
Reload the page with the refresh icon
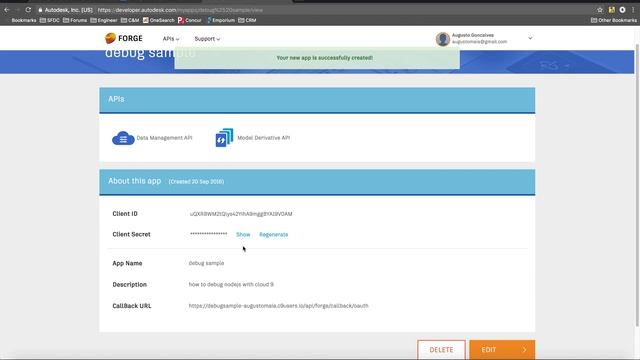(28, 10)
